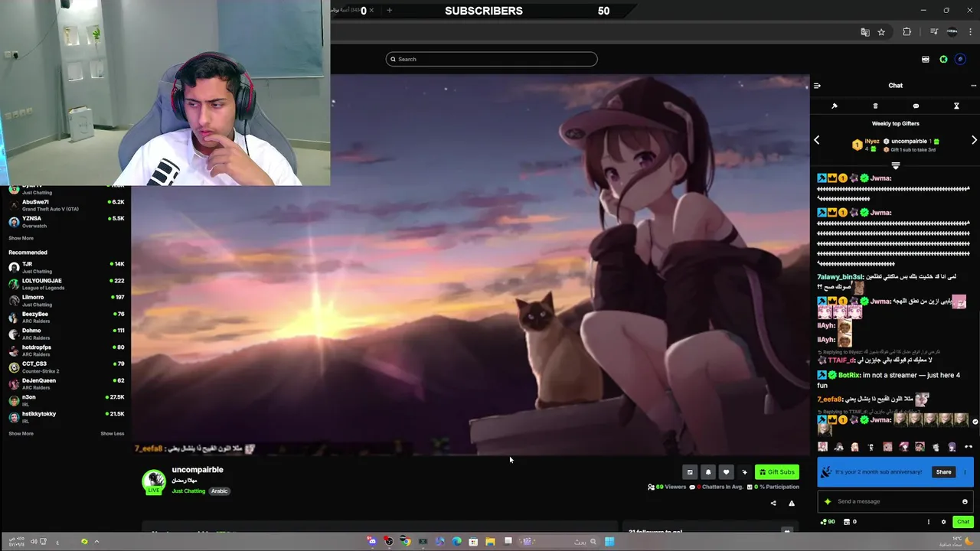Click the hourglass icon in chat toolbar
Viewport: 980px width, 551px height.
[956, 106]
